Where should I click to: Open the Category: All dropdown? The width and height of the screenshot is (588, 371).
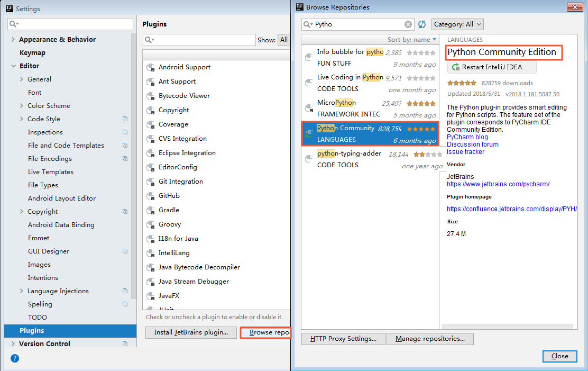[457, 24]
